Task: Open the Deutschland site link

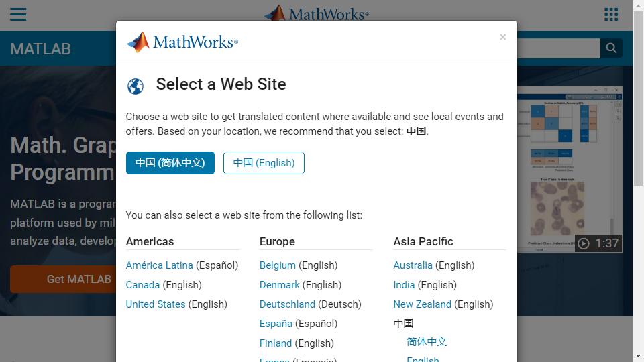Action: tap(287, 304)
